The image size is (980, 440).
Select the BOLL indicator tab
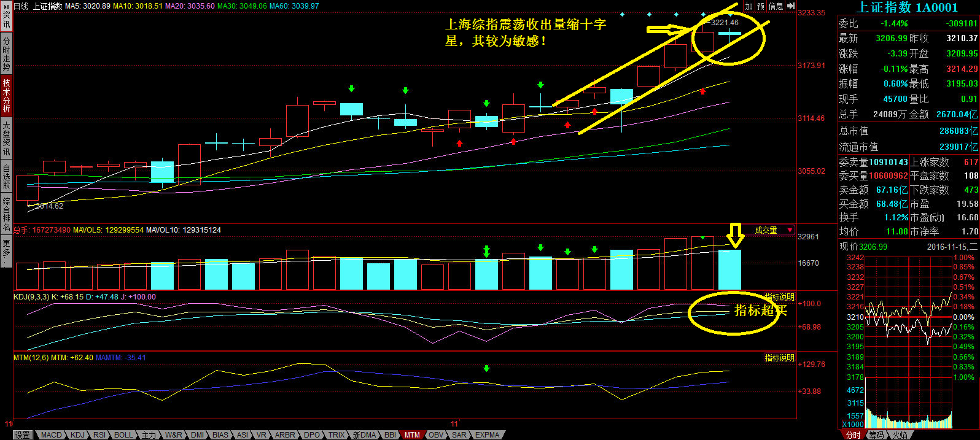pos(123,435)
